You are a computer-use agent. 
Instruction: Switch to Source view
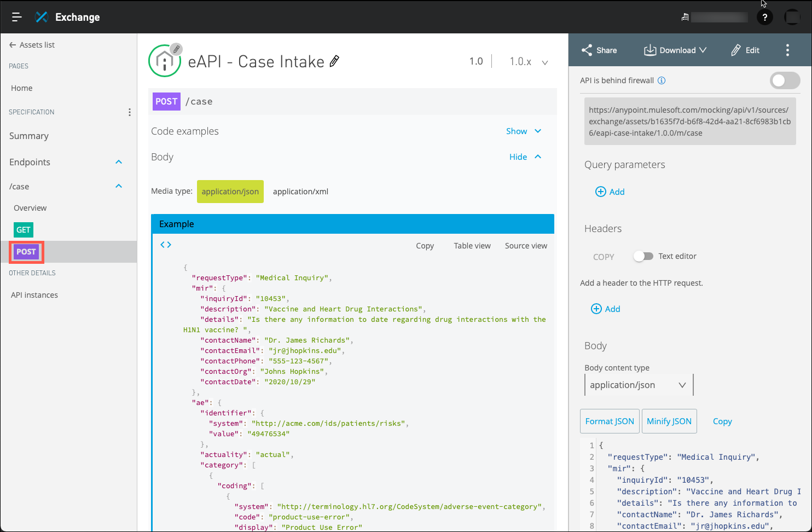(526, 246)
